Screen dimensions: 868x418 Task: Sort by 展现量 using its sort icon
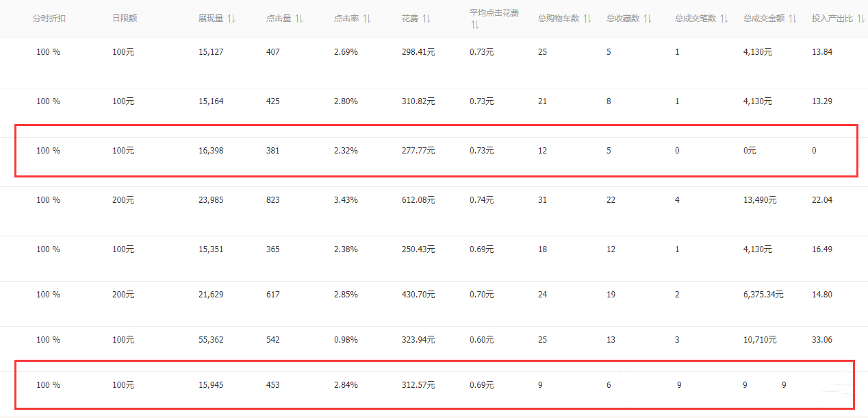coord(231,19)
